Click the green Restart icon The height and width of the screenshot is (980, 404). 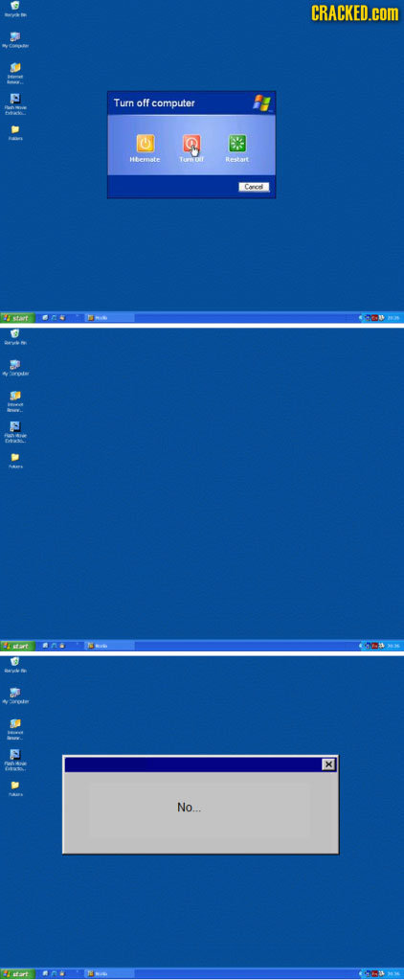pyautogui.click(x=238, y=144)
